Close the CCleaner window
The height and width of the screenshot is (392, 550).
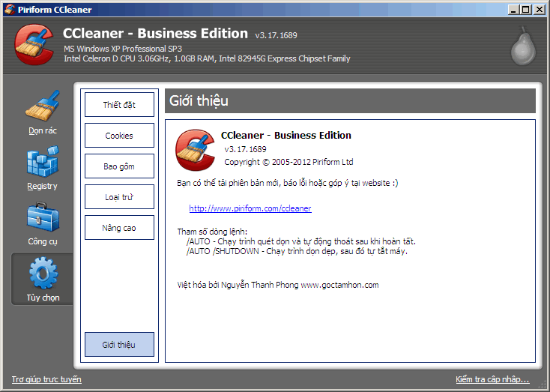pos(539,10)
